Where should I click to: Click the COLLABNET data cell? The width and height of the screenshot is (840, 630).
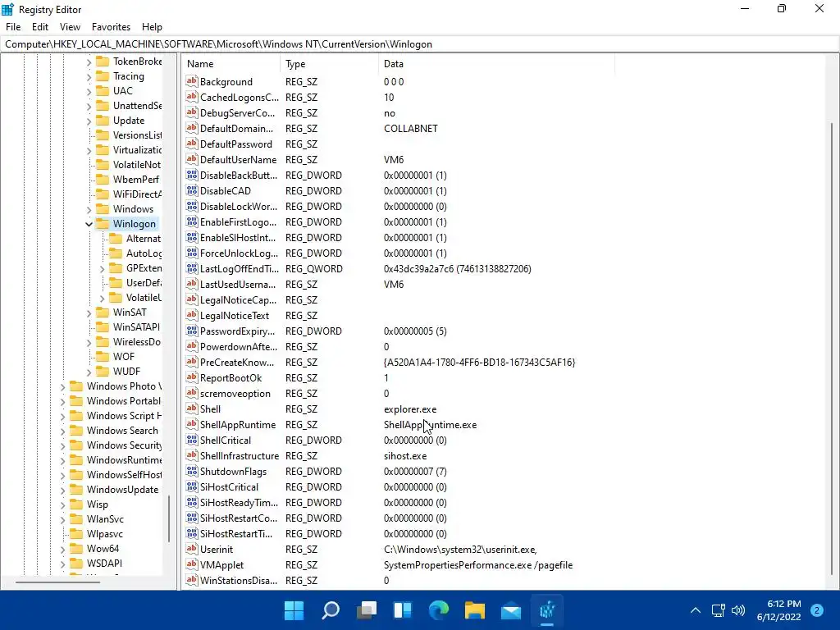pos(411,129)
